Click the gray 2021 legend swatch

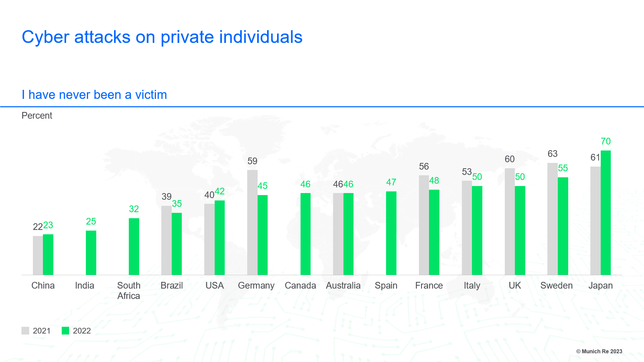25,331
